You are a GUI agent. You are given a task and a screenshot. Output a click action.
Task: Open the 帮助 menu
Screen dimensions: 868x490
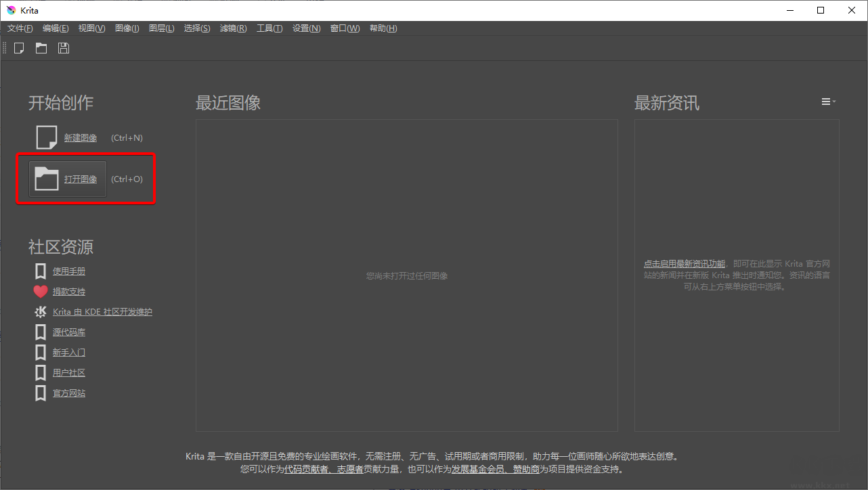point(383,28)
